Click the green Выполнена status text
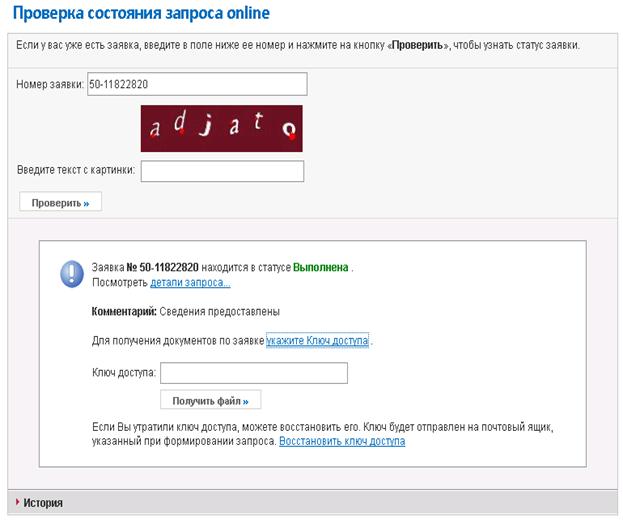 tap(321, 268)
